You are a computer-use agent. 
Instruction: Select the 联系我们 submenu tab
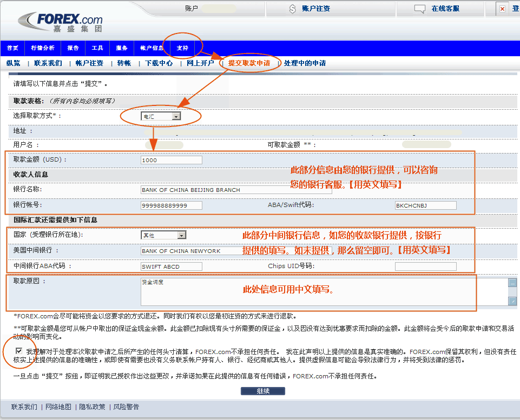(48, 63)
